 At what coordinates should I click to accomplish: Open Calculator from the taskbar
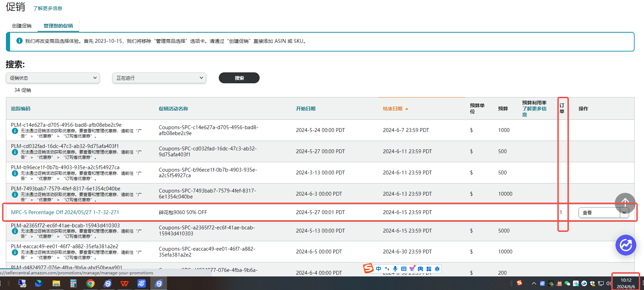tap(73, 283)
